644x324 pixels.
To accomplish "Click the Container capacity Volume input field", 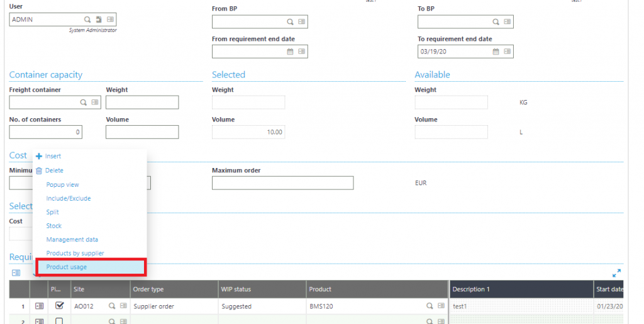I will point(142,132).
